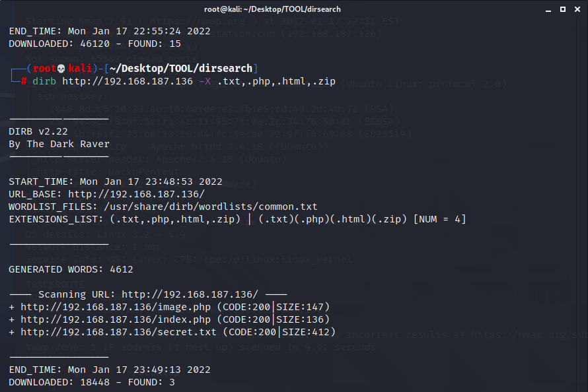Click the URL_BASE address line
This screenshot has height=392, width=588.
(107, 194)
